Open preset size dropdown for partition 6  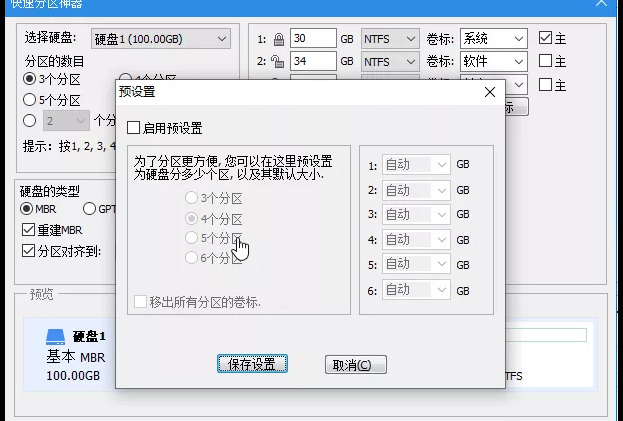(416, 290)
